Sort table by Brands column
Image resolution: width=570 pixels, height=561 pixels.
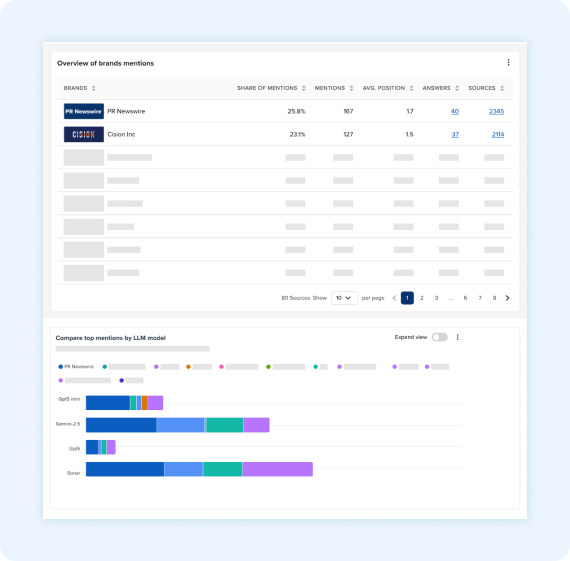tap(93, 88)
